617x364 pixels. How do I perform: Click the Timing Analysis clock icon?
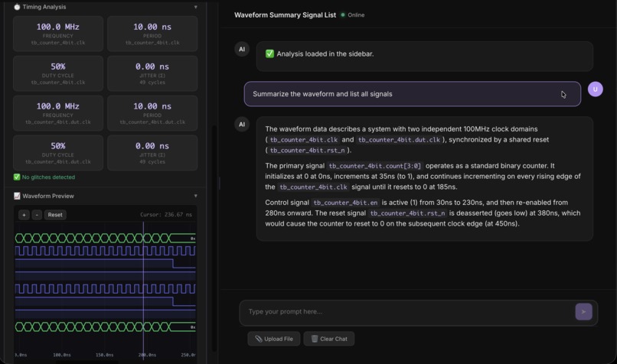(17, 7)
